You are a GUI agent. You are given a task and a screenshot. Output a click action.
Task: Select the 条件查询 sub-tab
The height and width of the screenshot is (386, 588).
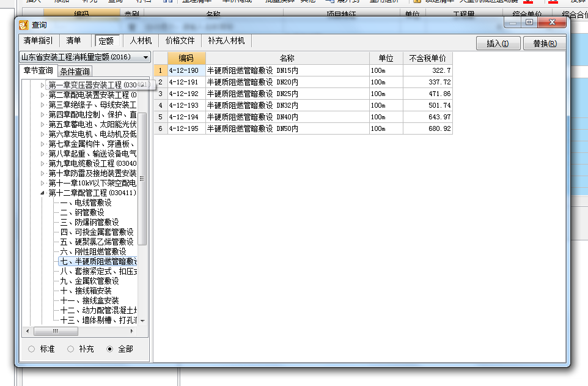click(75, 72)
